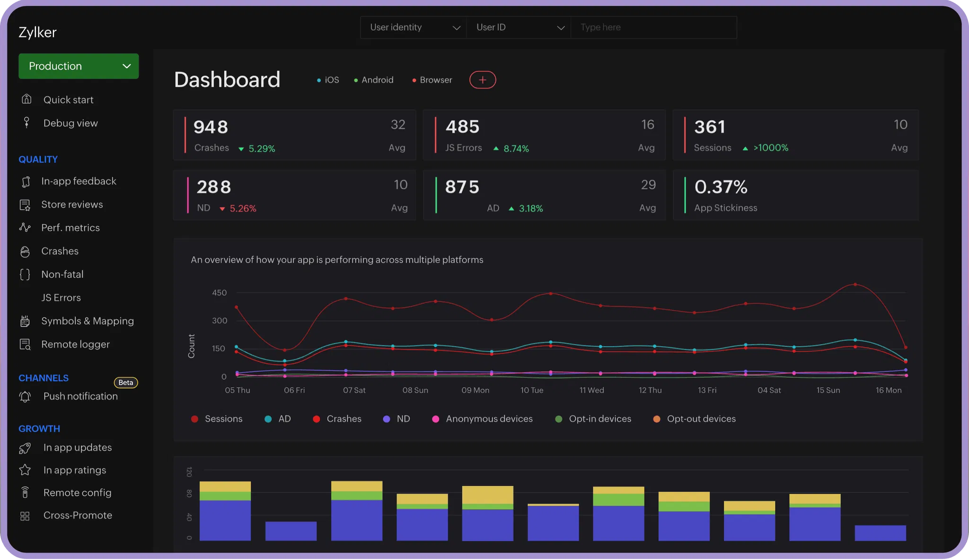Click the In-app feedback phone icon
The height and width of the screenshot is (560, 969).
26,181
